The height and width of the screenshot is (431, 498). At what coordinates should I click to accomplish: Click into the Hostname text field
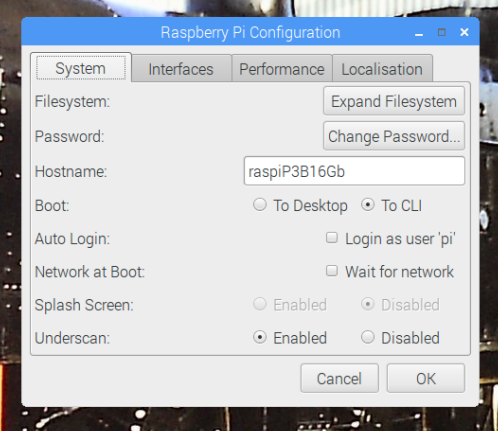[x=354, y=171]
